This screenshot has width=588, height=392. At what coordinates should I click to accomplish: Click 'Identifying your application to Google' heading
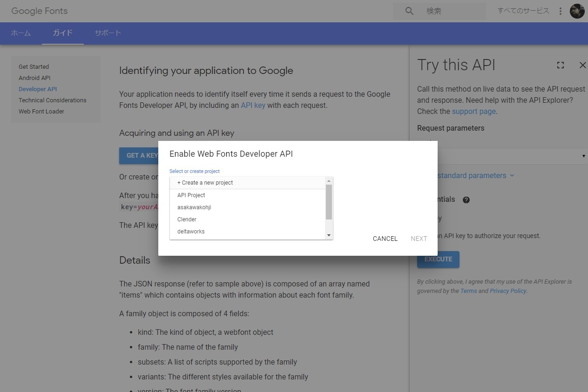pos(206,71)
